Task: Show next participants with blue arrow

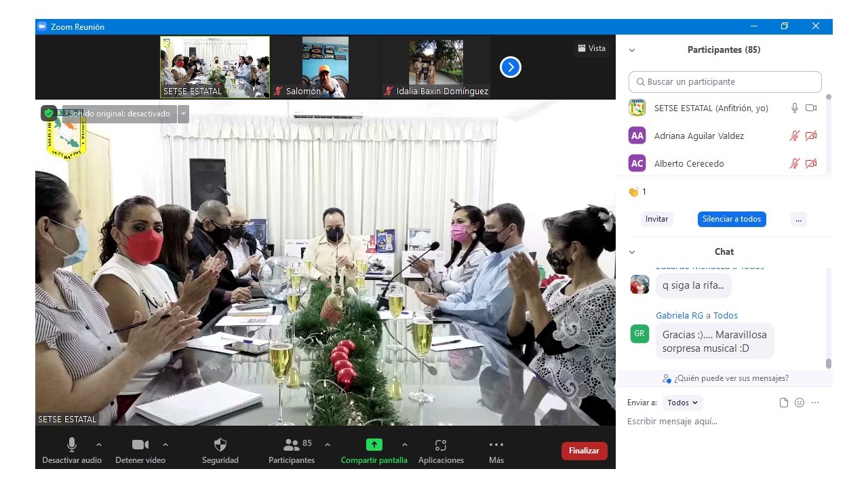Action: tap(511, 67)
